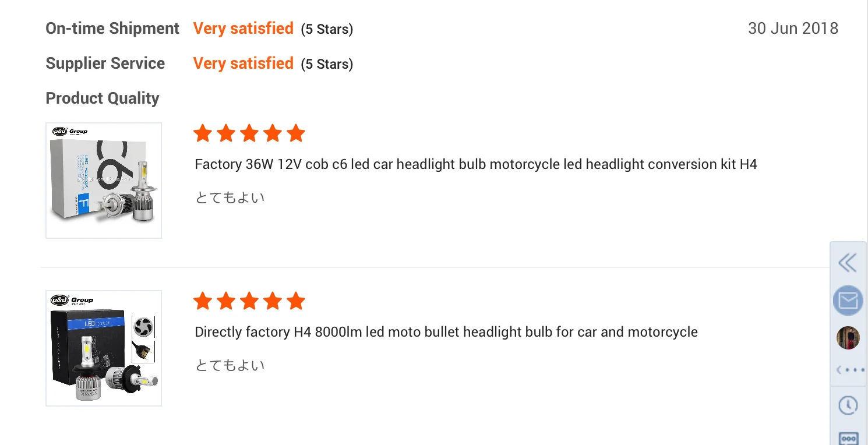Collapse sidebar with double chevron arrow
Screen dimensions: 868x445
[848, 263]
